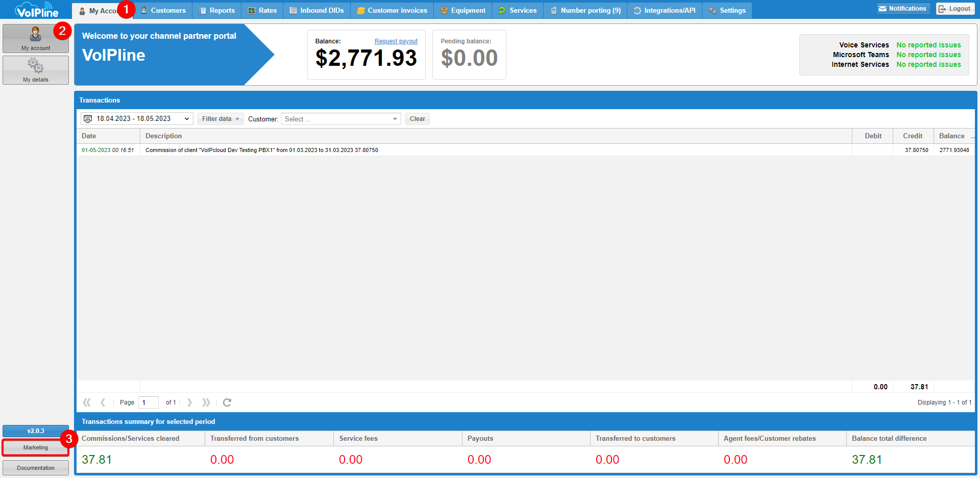Click Internet Services status text
This screenshot has width=980, height=478.
928,64
